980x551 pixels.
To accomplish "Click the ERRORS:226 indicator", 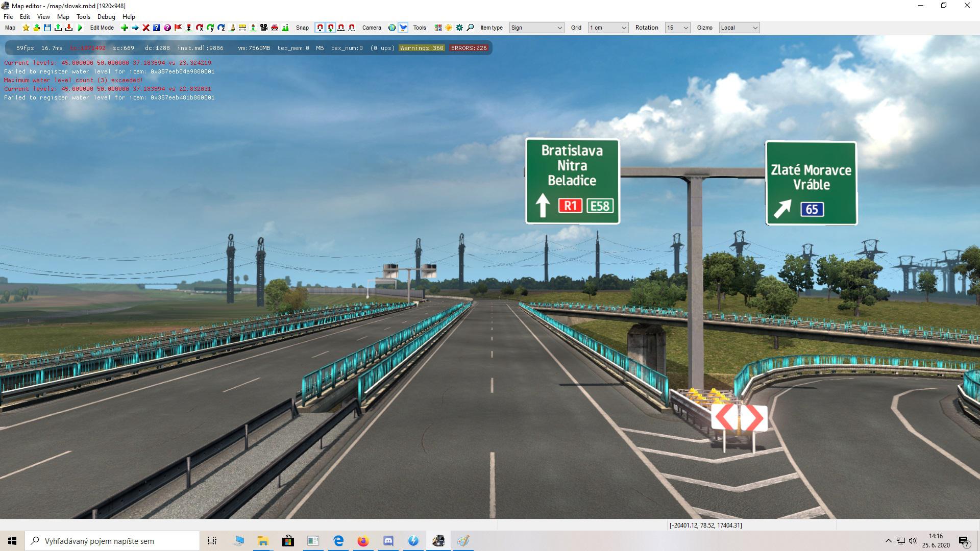I will tap(469, 48).
